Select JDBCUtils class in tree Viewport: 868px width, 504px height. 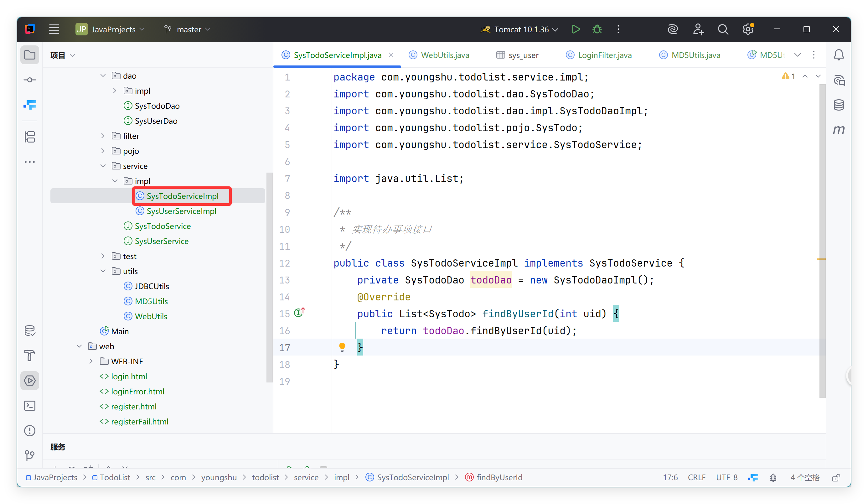point(147,286)
